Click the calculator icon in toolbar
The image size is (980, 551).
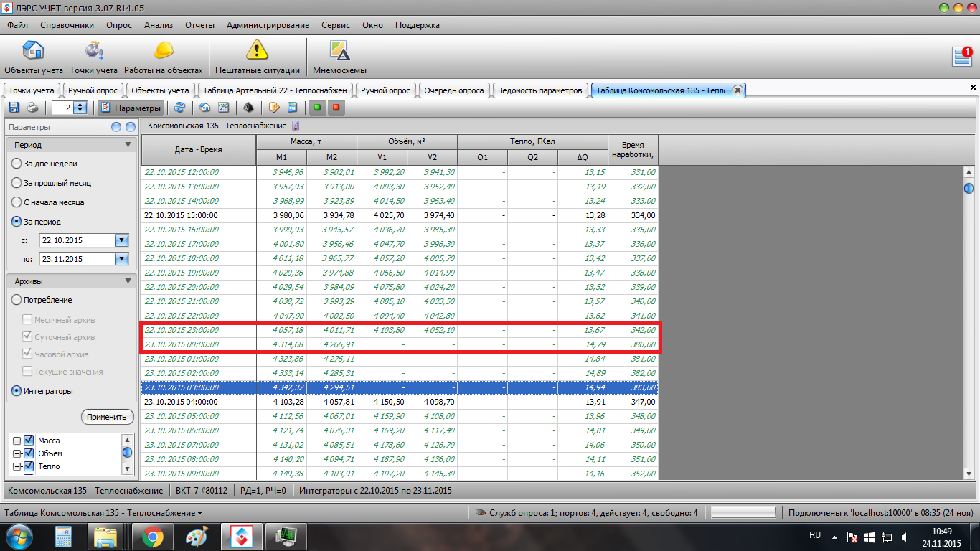(x=292, y=108)
